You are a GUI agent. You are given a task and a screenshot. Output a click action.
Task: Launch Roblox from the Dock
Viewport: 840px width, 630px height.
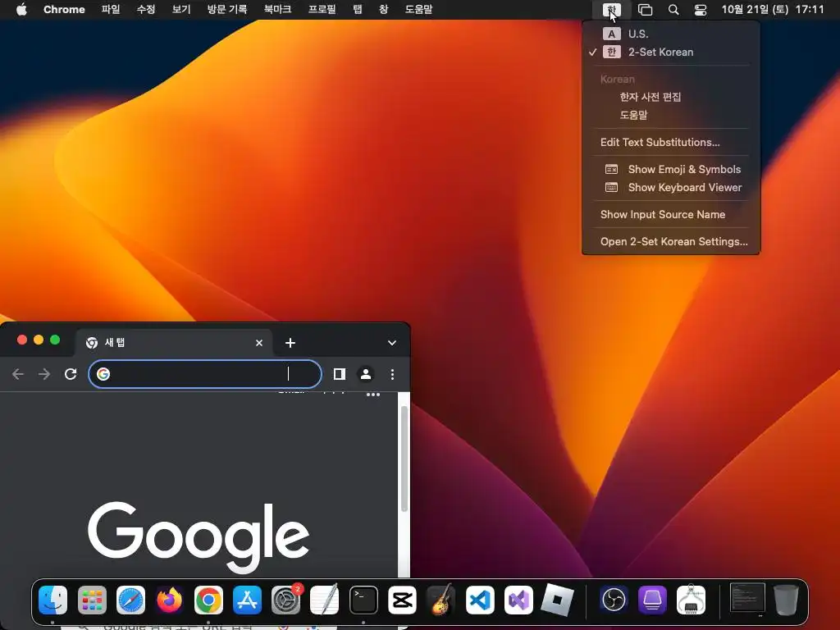coord(558,600)
